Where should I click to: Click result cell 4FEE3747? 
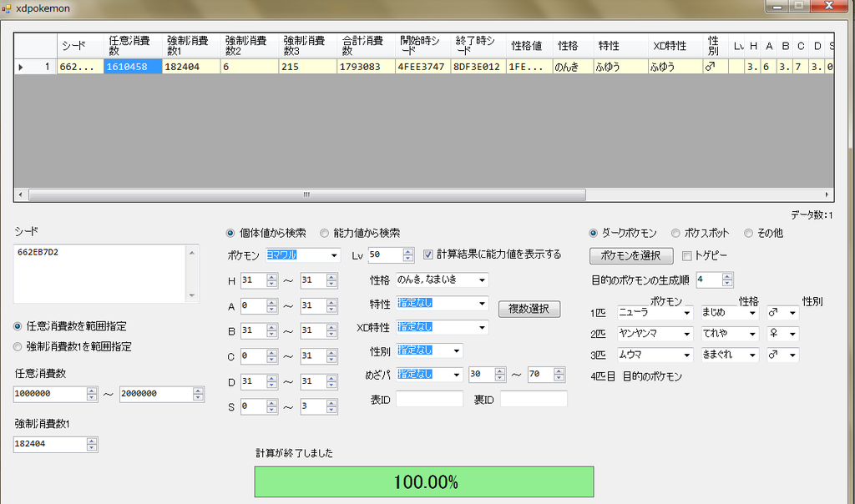tap(423, 67)
